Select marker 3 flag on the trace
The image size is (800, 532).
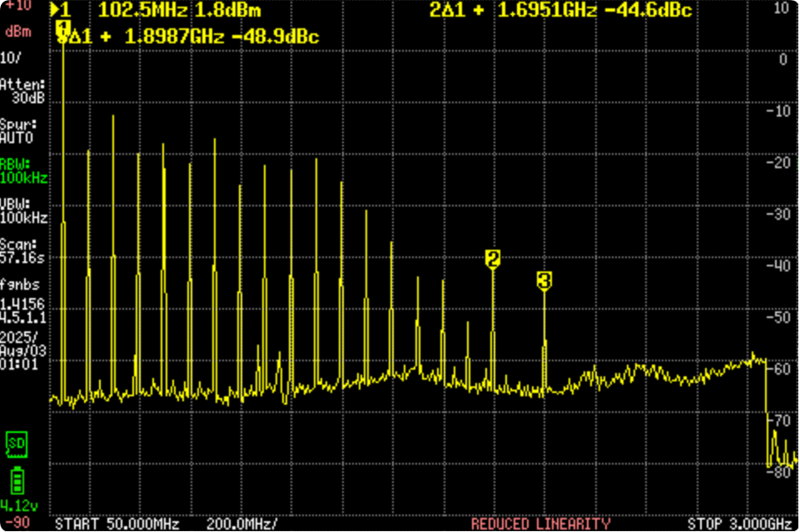pos(544,281)
